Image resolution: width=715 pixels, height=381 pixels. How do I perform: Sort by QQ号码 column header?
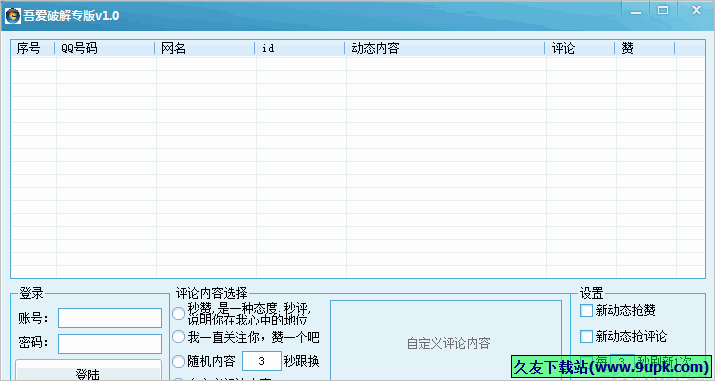(104, 48)
